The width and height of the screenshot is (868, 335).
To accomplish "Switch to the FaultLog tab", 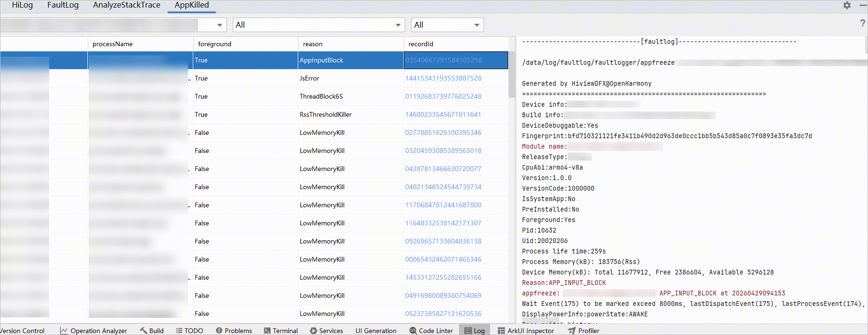I will (x=63, y=5).
